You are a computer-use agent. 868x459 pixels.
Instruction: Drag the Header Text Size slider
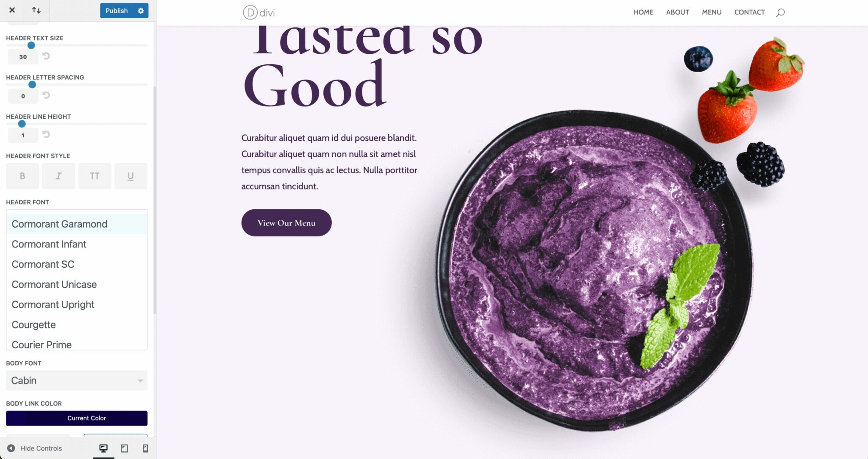pos(31,45)
